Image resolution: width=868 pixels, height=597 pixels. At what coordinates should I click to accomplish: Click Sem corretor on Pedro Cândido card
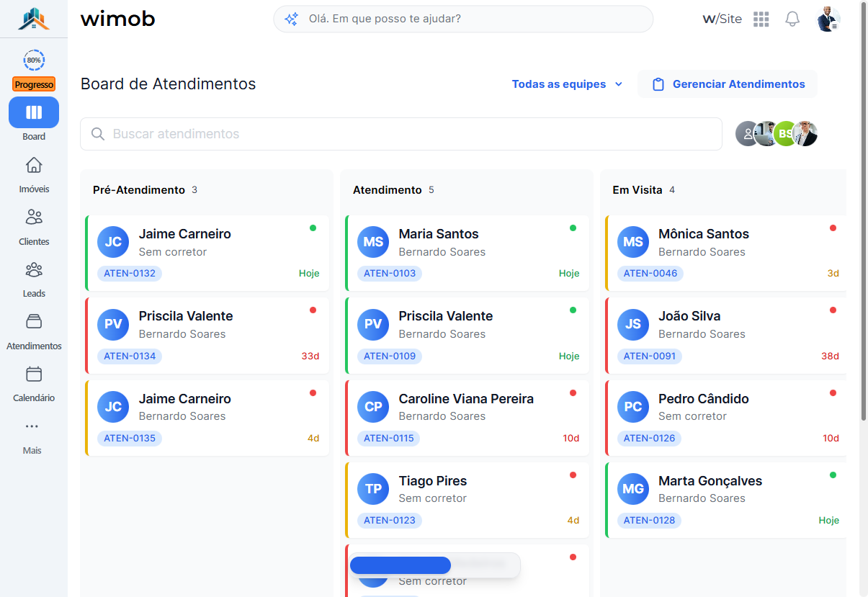[x=693, y=416]
